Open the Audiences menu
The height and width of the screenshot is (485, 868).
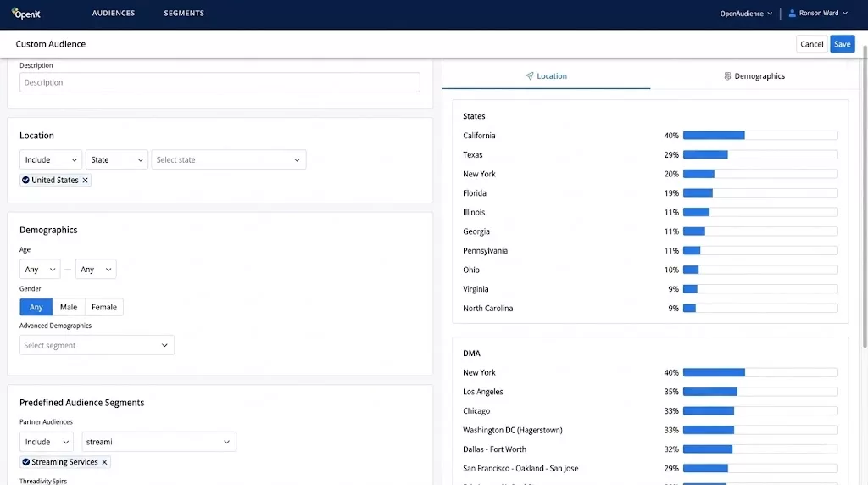[x=114, y=14]
